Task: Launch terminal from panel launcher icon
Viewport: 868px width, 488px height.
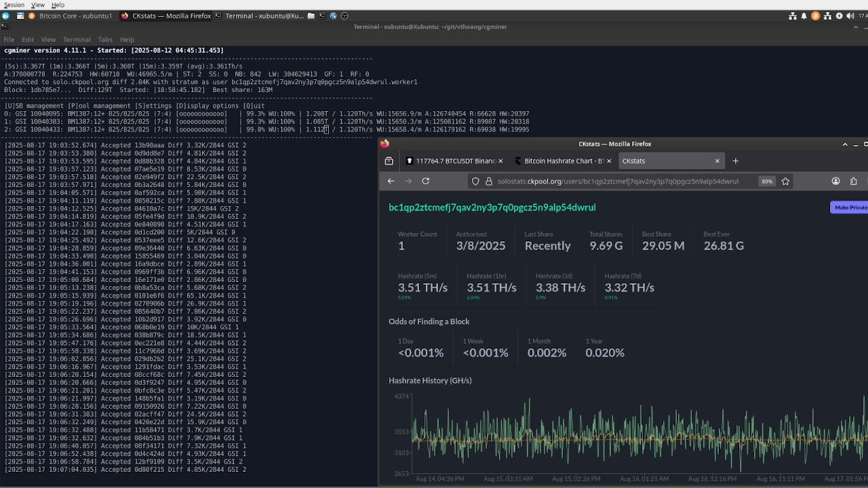Action: [322, 16]
